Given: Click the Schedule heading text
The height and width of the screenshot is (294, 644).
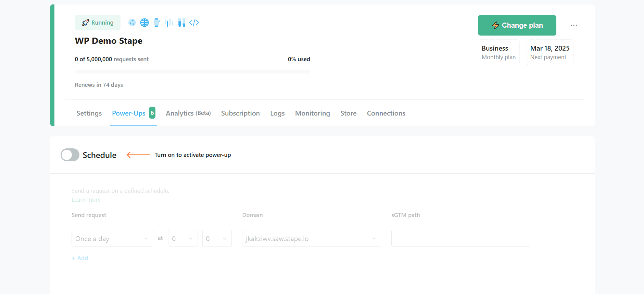Looking at the screenshot, I should click(x=100, y=155).
